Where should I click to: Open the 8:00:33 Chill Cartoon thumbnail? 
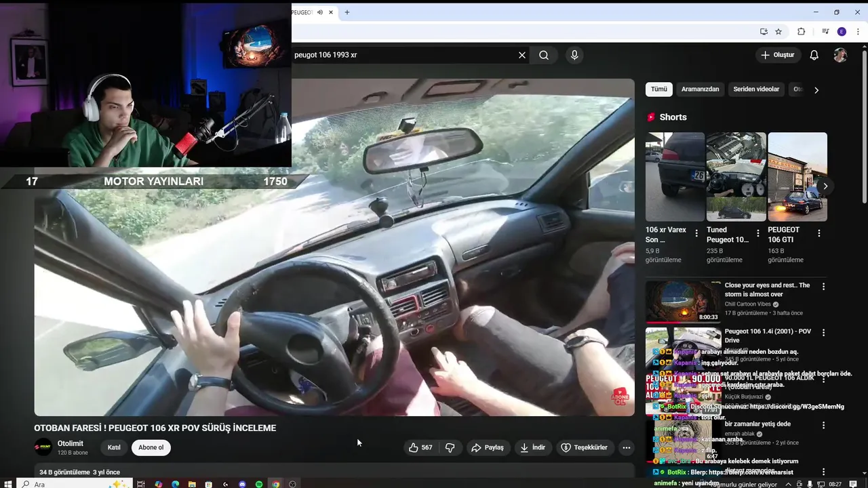684,302
